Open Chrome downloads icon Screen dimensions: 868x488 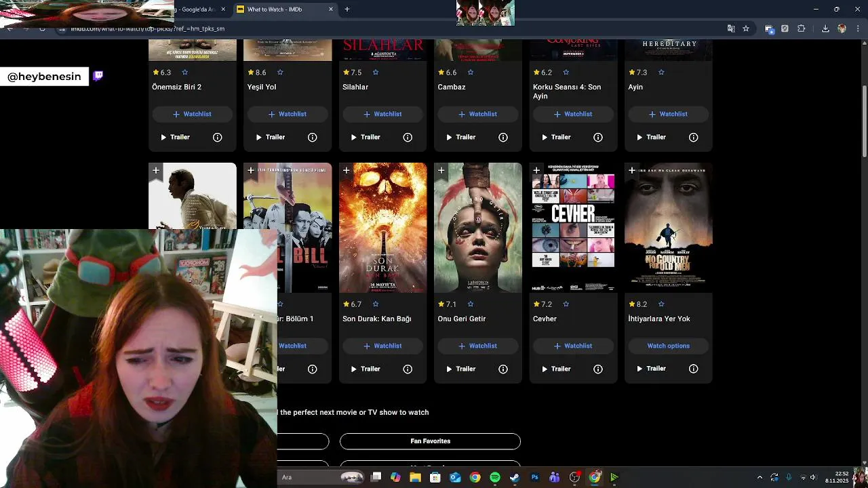(825, 28)
